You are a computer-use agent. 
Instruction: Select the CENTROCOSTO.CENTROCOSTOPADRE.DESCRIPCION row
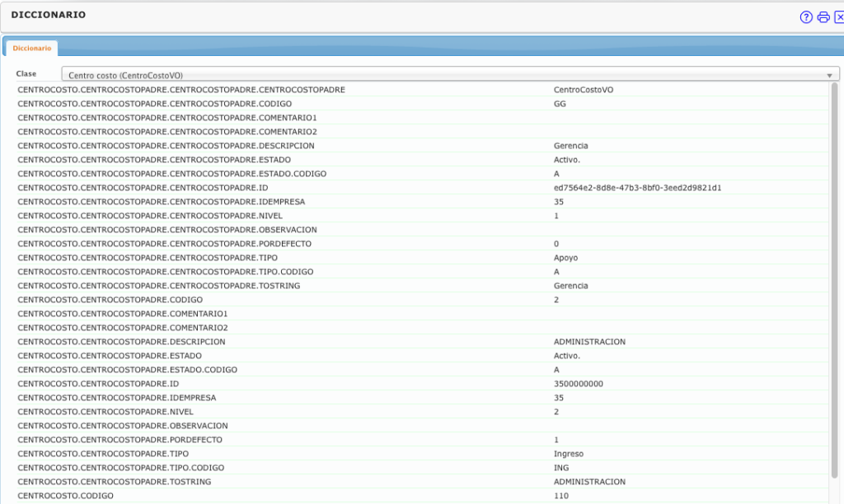(x=121, y=342)
